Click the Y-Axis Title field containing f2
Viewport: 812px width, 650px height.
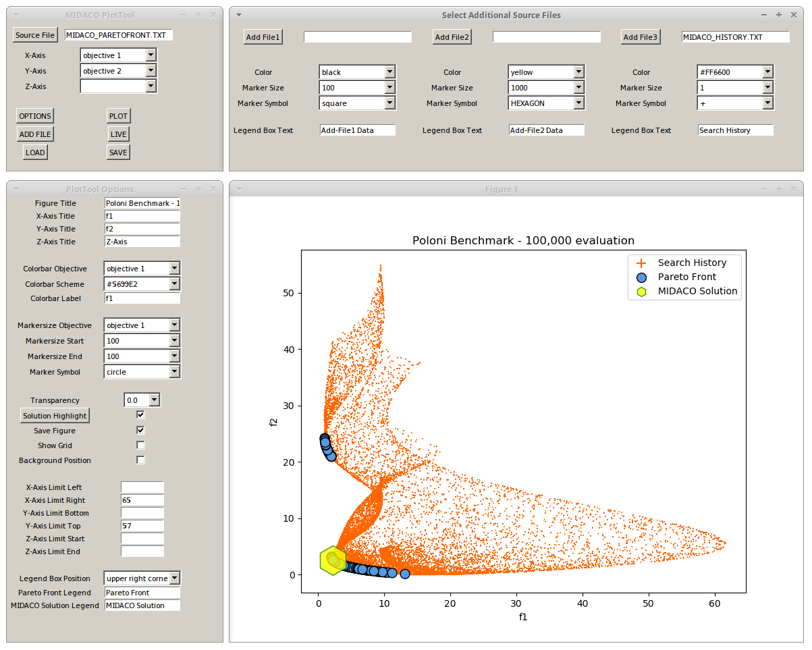pos(142,229)
